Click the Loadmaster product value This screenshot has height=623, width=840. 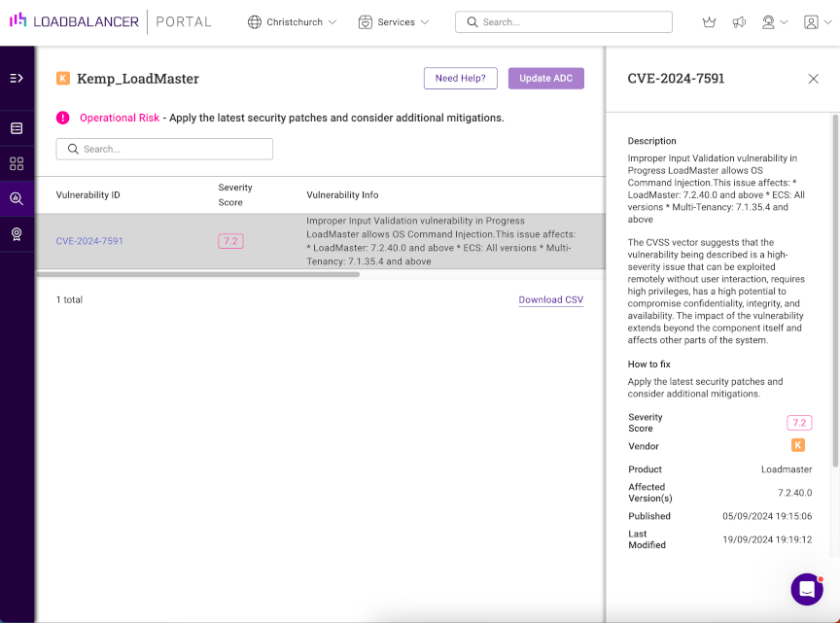click(787, 469)
